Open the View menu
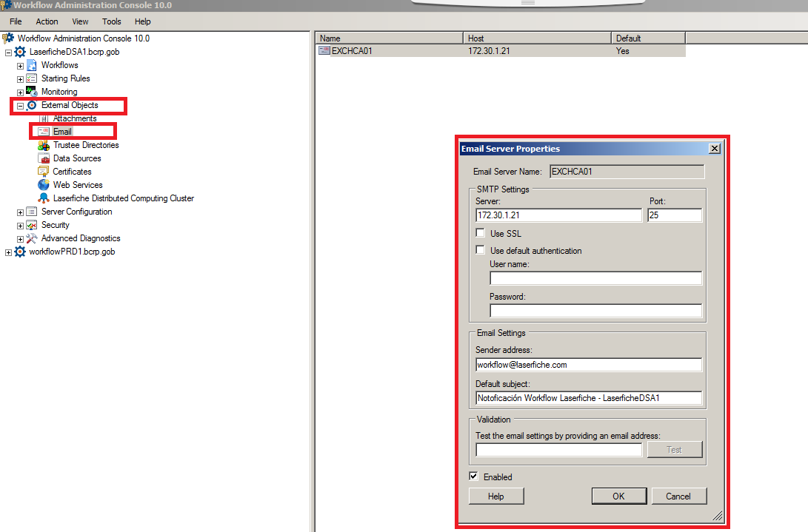 click(x=80, y=21)
